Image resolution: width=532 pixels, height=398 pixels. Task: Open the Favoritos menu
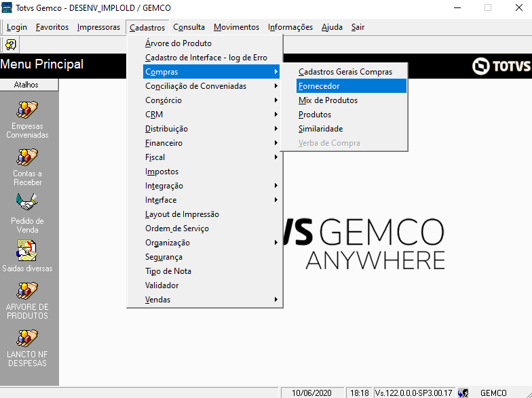tap(52, 27)
